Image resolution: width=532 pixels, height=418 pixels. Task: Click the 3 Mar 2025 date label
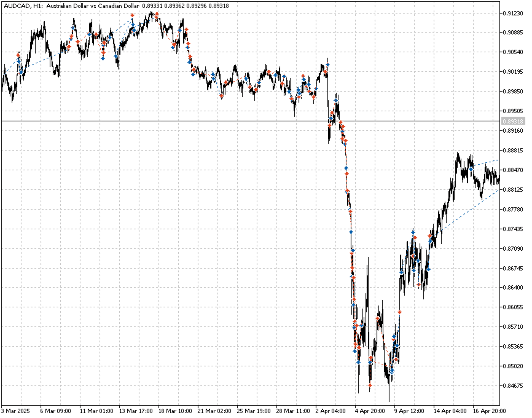coord(15,411)
